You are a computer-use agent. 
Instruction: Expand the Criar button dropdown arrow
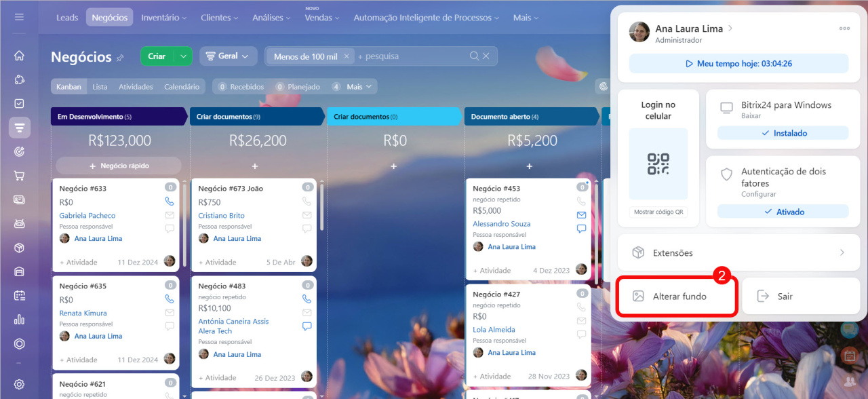click(183, 56)
